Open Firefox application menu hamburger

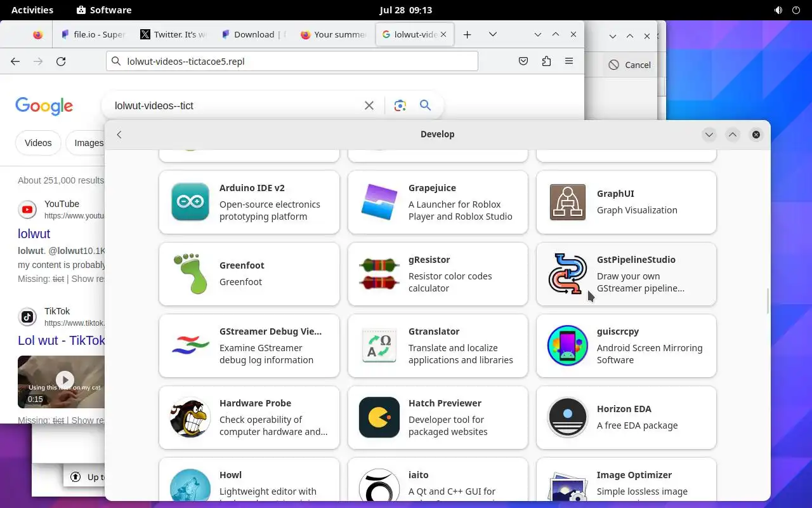coord(569,61)
